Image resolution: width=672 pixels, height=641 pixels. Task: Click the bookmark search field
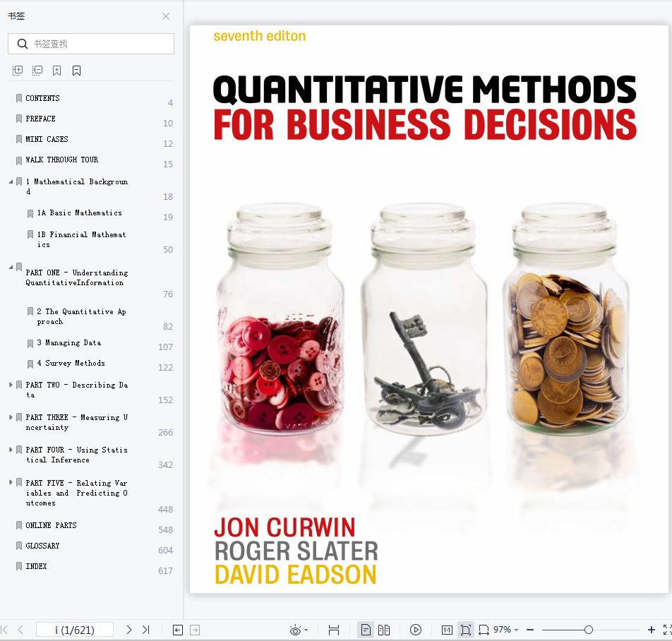coord(91,44)
